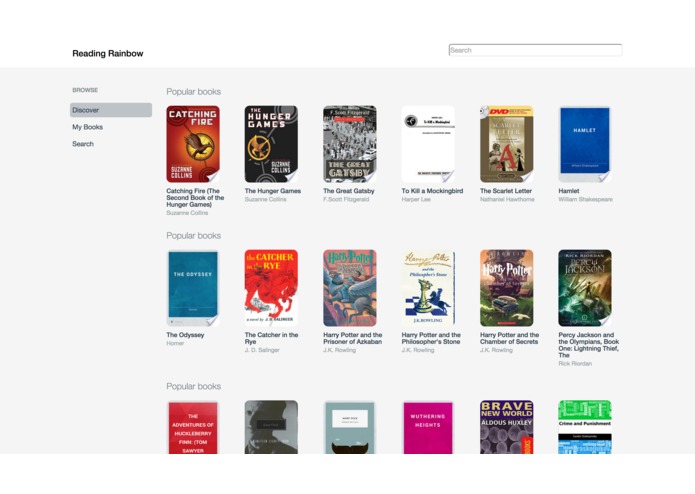695x494 pixels.
Task: Click author J.K. Rowling under Chamber of Secrets
Action: pos(496,350)
